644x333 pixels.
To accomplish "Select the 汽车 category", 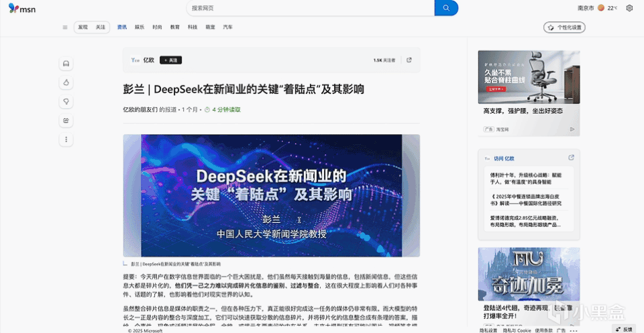I will click(228, 27).
